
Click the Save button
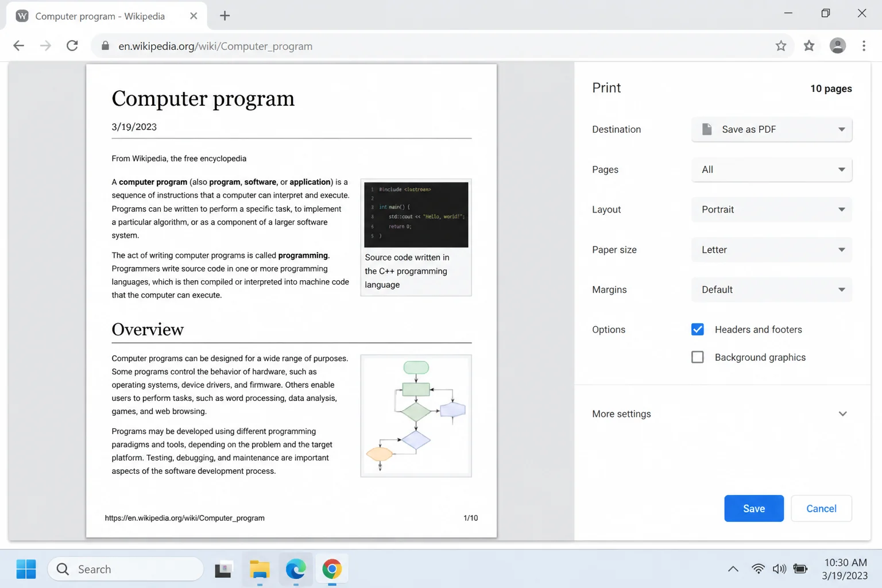point(754,508)
